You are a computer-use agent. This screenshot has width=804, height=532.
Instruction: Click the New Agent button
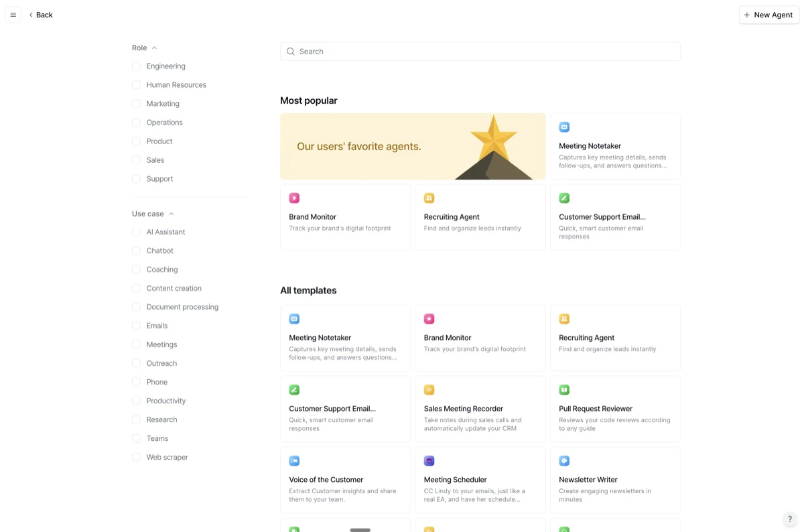point(768,14)
